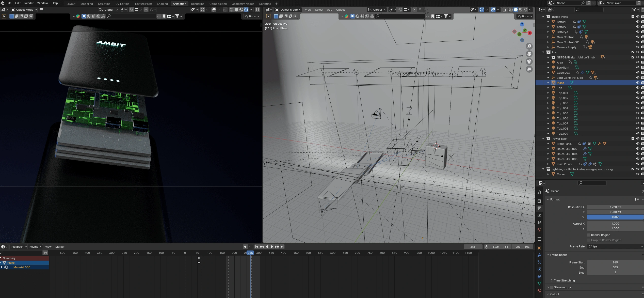The image size is (644, 298).
Task: Collapse the Power Bank collection
Action: (543, 139)
